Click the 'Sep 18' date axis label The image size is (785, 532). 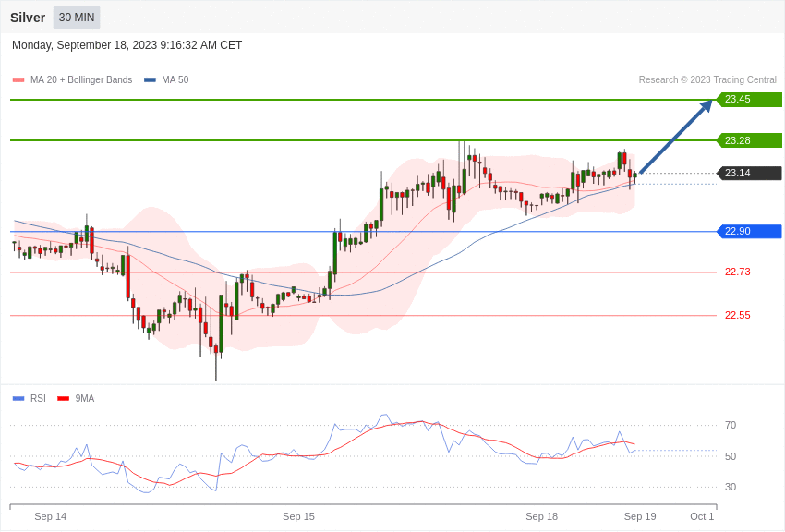coord(542,516)
